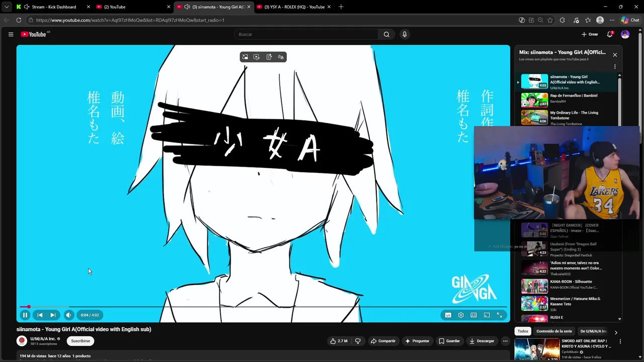Play My Ordinary Life from the mix
This screenshot has width=644, height=362.
click(568, 117)
